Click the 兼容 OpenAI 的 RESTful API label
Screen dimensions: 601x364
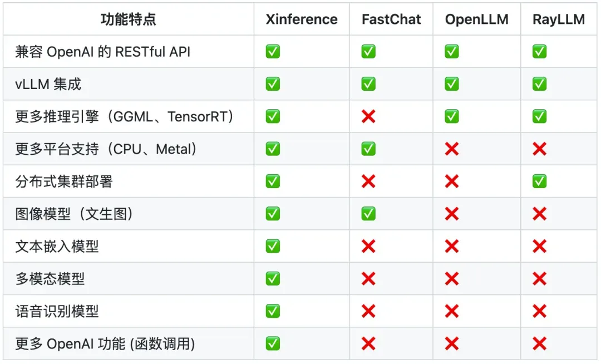pos(103,52)
